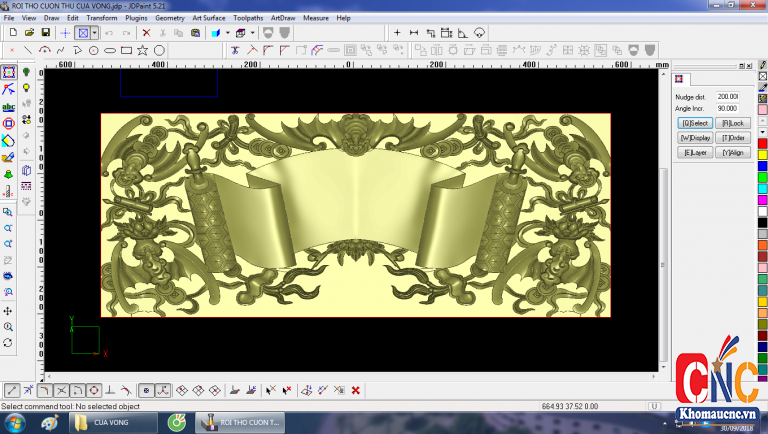Select the rectangle drawing tool
The width and height of the screenshot is (768, 434).
tap(126, 50)
